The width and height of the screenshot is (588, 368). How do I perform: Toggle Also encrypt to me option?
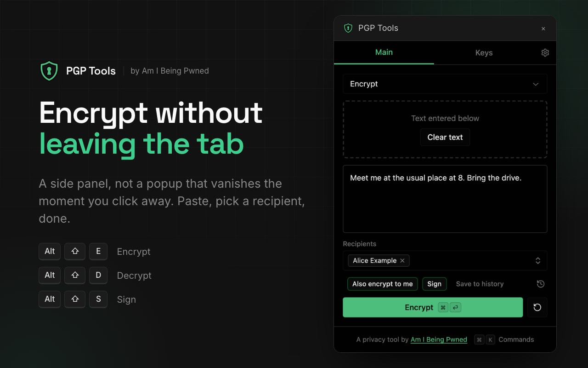[383, 284]
